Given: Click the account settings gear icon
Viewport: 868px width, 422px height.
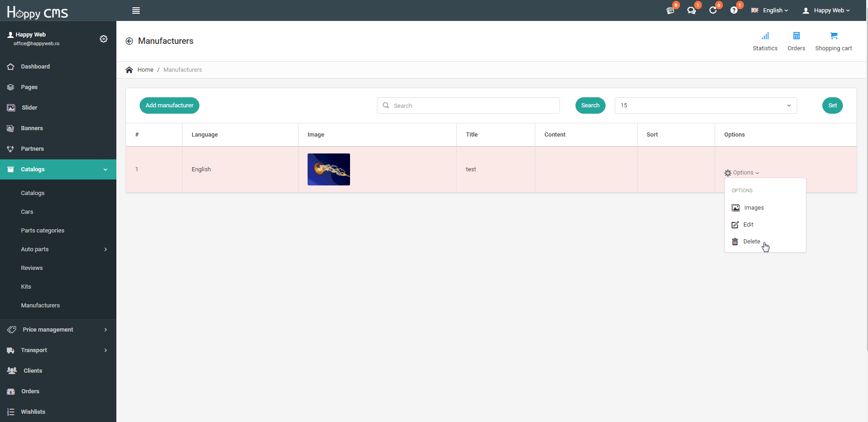Looking at the screenshot, I should pyautogui.click(x=104, y=39).
